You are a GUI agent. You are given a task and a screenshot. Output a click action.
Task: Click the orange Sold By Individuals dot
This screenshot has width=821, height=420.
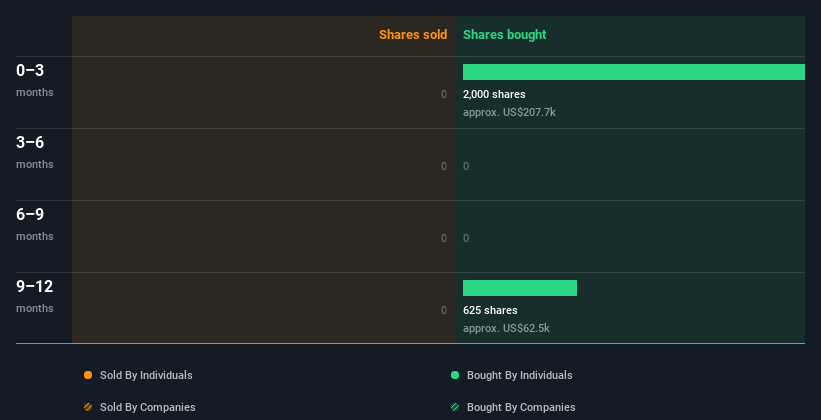click(88, 375)
